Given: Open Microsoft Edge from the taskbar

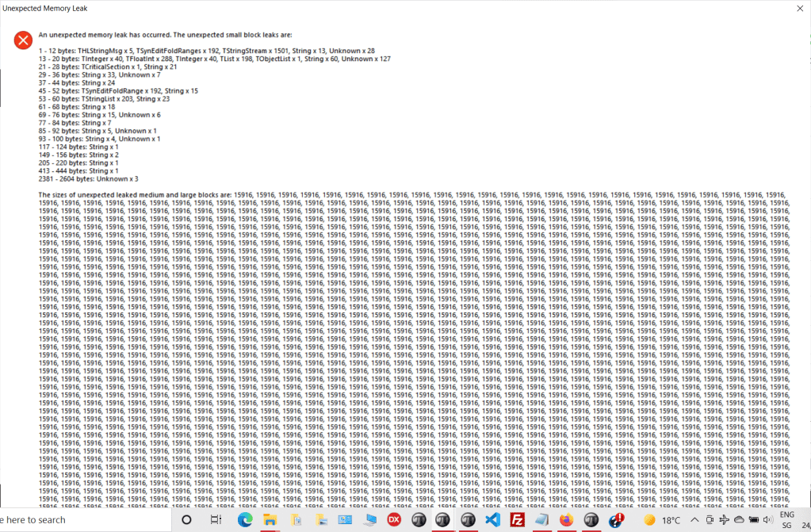Looking at the screenshot, I should (x=244, y=520).
